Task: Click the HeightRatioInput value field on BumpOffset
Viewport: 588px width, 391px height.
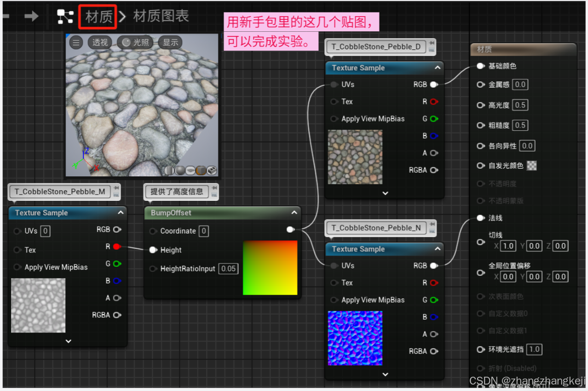Action: (229, 268)
